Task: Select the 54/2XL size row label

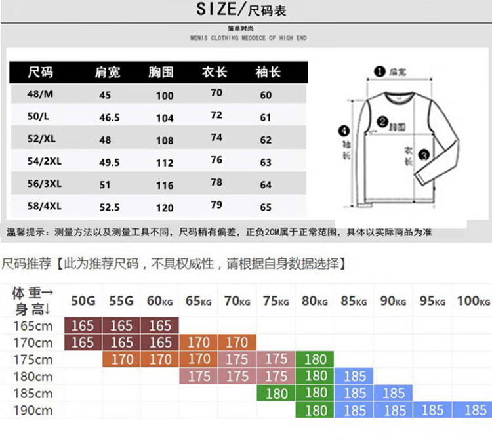Action: point(44,161)
